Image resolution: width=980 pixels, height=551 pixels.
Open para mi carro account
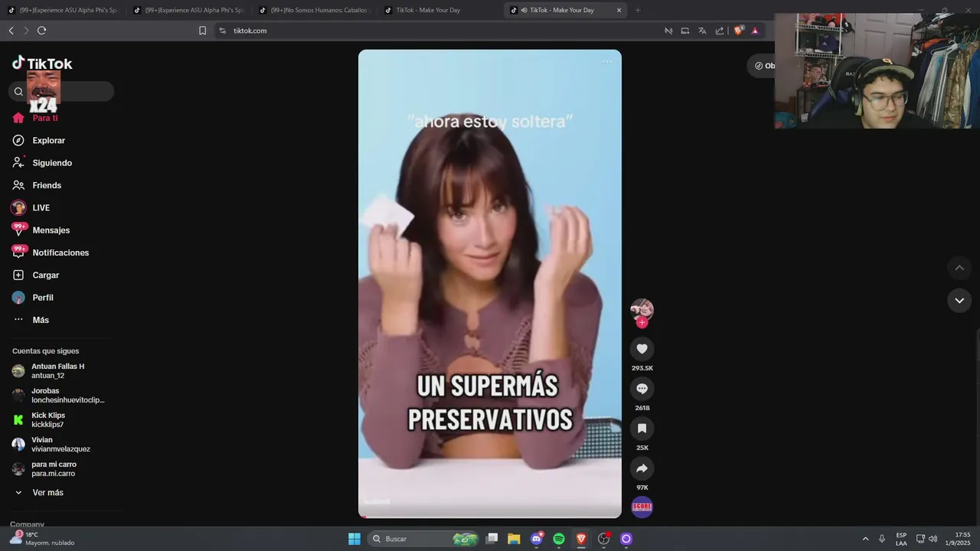click(58, 469)
